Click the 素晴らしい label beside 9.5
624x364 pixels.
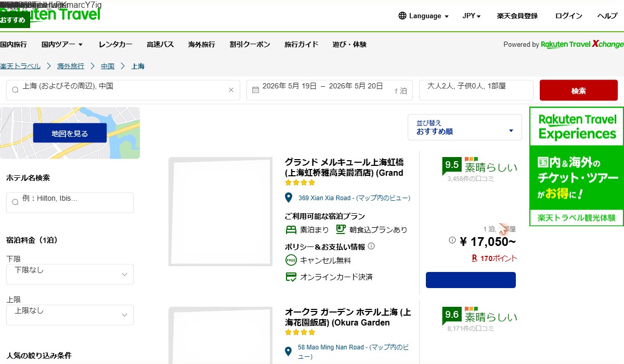491,167
